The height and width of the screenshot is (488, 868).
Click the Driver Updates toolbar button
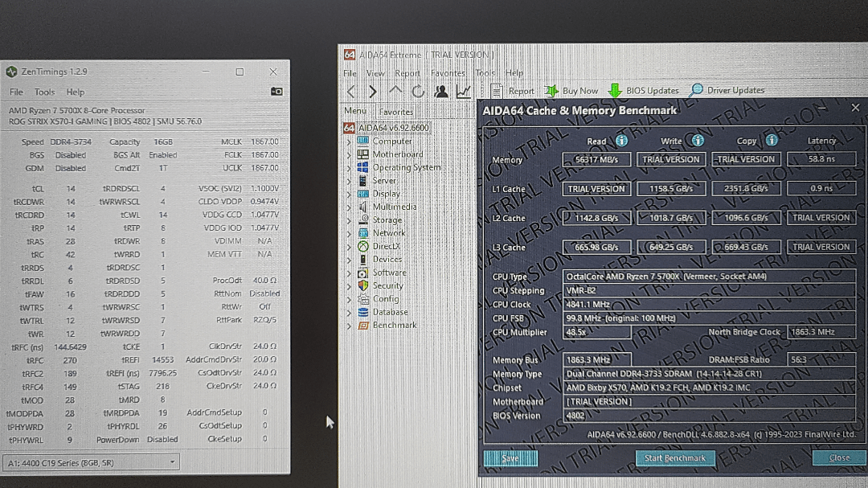tap(727, 90)
